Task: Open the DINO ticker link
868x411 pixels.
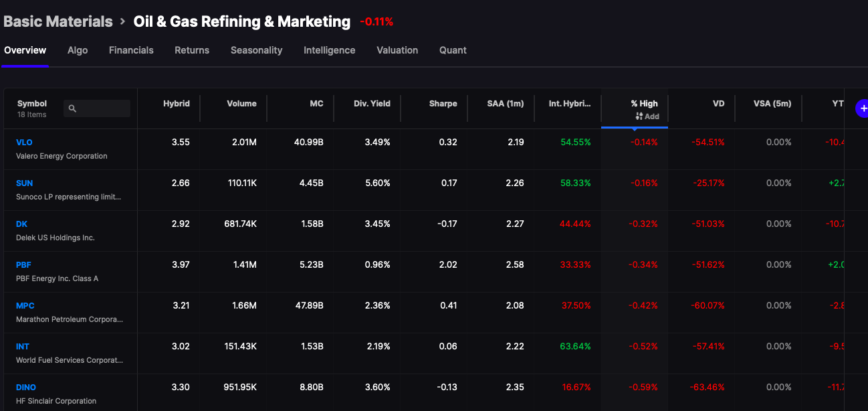Action: tap(26, 388)
